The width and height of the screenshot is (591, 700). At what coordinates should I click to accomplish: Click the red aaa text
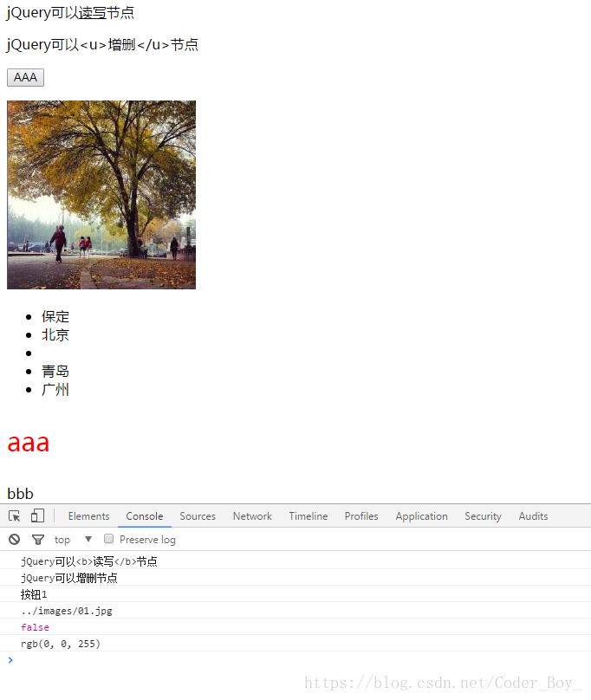pyautogui.click(x=28, y=443)
